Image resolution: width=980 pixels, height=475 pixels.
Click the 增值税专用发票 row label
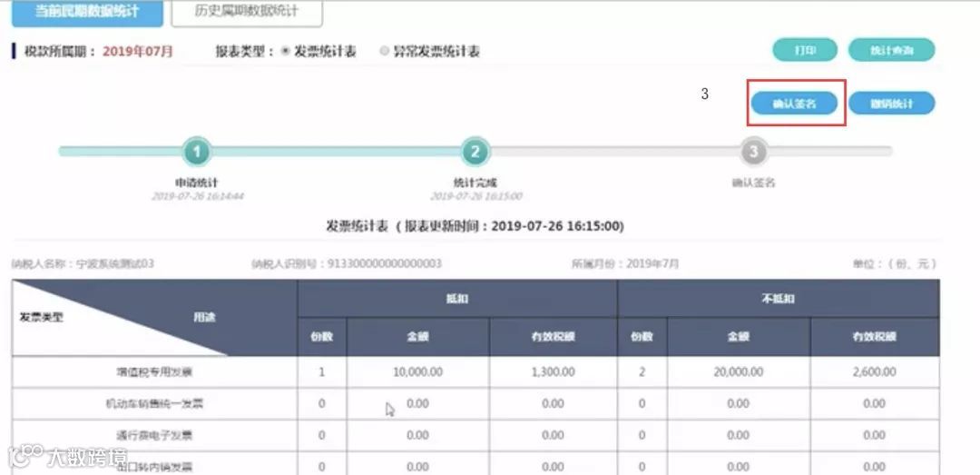(154, 372)
